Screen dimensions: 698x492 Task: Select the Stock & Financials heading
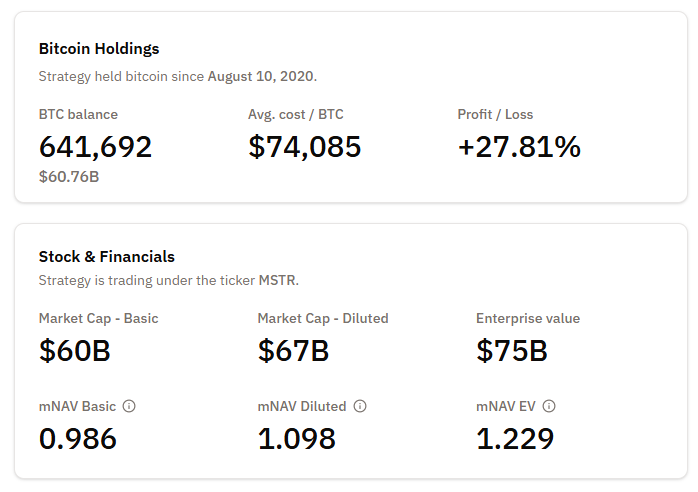pos(107,256)
